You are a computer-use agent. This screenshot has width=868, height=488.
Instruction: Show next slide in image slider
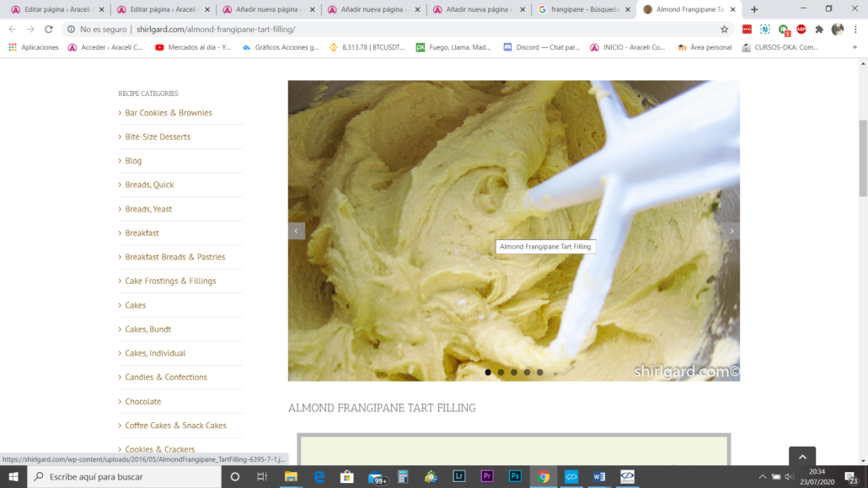pos(731,231)
